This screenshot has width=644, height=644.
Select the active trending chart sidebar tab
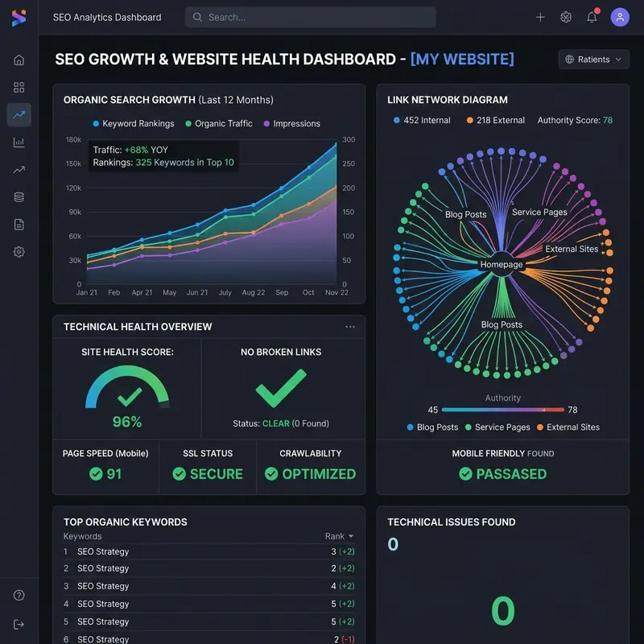pyautogui.click(x=19, y=114)
